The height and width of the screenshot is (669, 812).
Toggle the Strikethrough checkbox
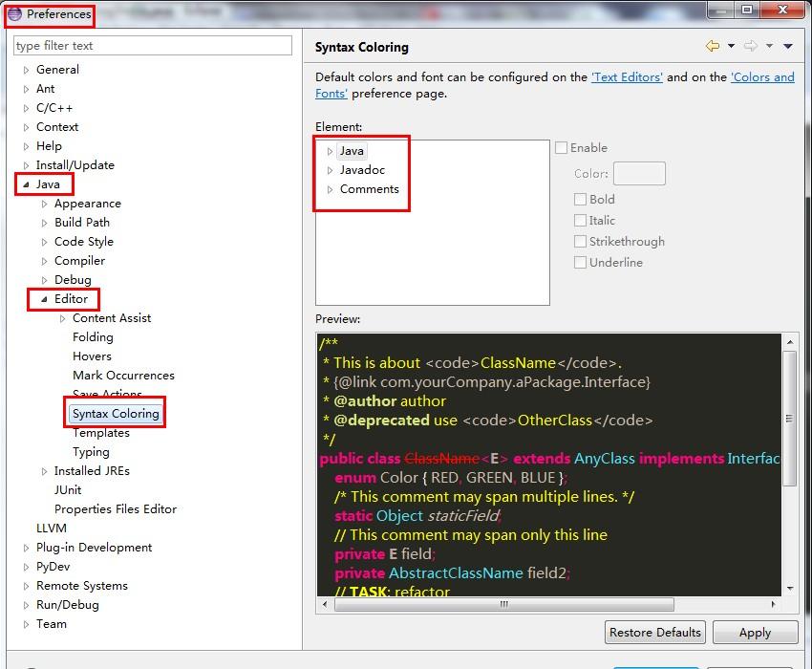click(580, 242)
